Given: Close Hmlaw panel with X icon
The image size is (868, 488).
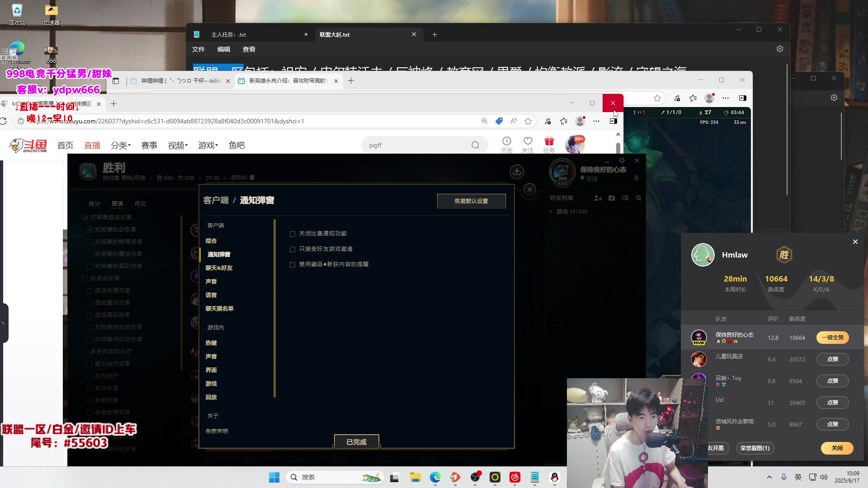Looking at the screenshot, I should [x=855, y=242].
